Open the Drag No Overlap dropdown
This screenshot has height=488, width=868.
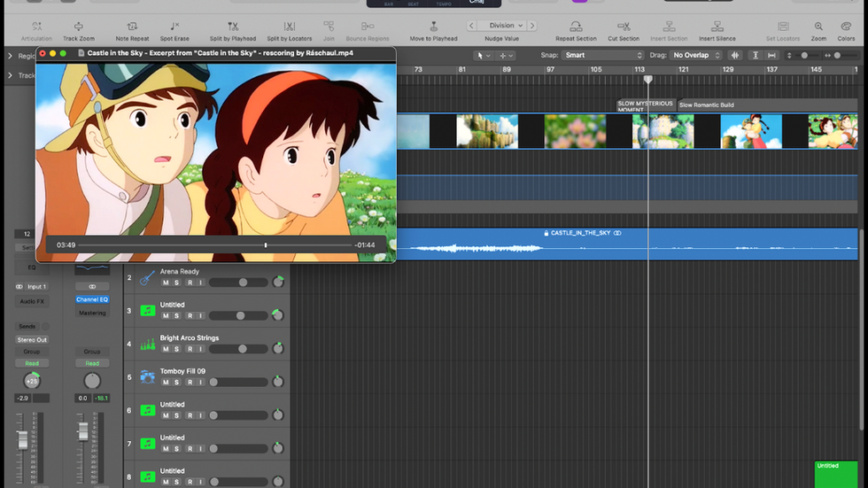tap(696, 55)
